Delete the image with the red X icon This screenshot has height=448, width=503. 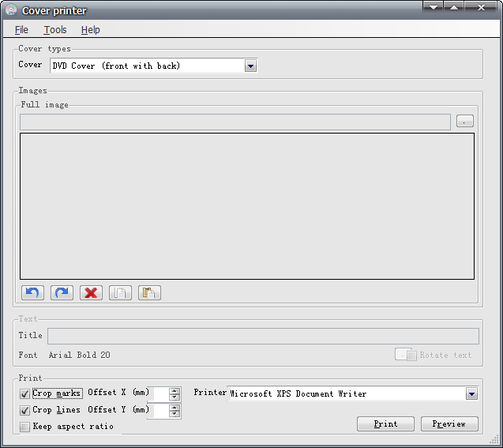click(91, 292)
